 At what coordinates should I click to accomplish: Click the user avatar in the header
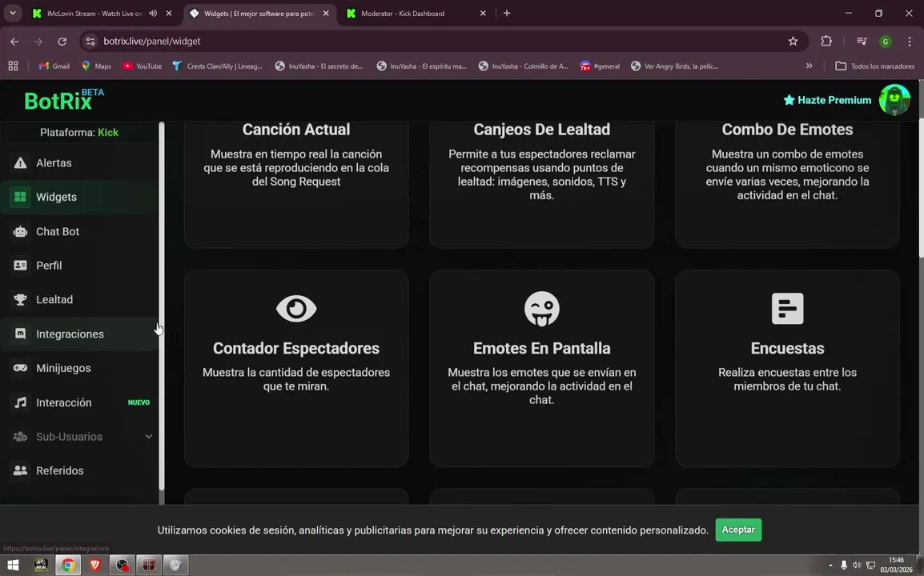pos(894,100)
